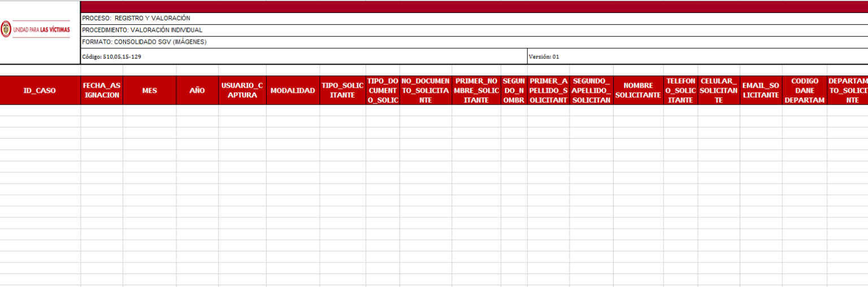Click the MES header cell
868x287 pixels.
point(150,90)
